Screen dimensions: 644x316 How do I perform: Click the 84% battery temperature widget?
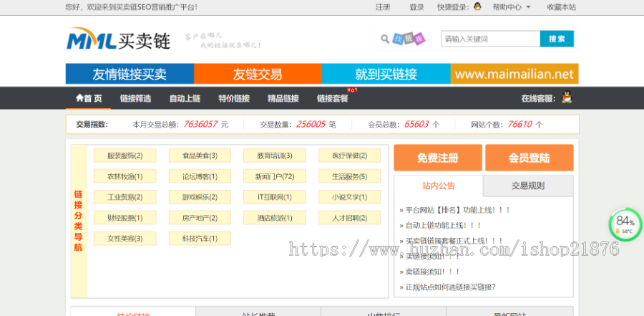tap(624, 224)
